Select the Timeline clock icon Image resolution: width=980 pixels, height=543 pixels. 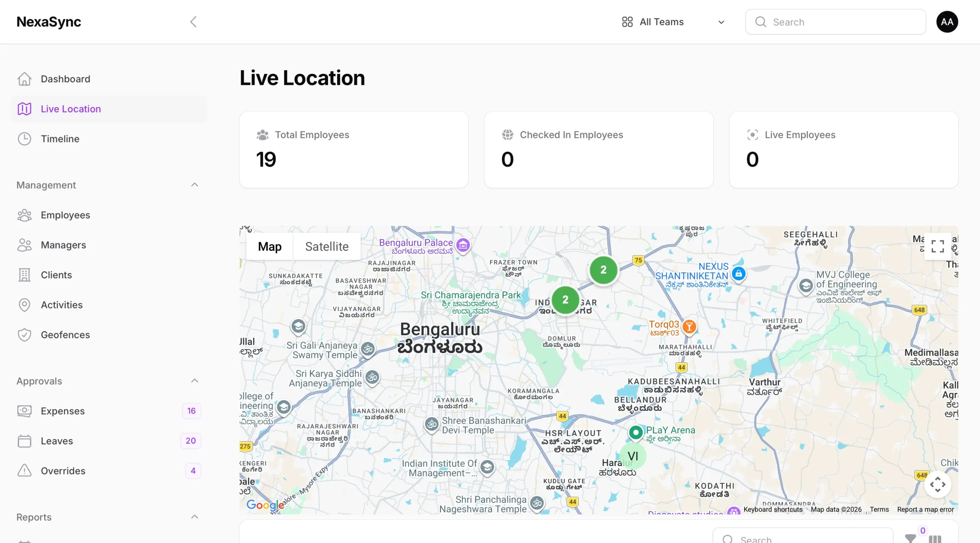click(24, 139)
